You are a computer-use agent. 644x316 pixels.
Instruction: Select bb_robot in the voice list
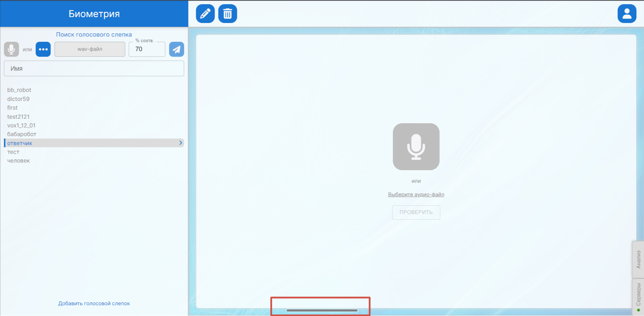[x=19, y=90]
